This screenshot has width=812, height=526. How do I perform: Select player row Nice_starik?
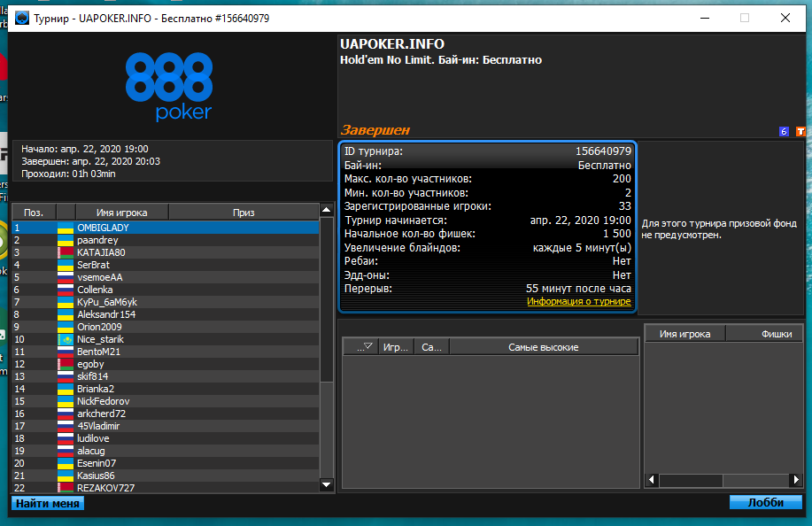(166, 340)
